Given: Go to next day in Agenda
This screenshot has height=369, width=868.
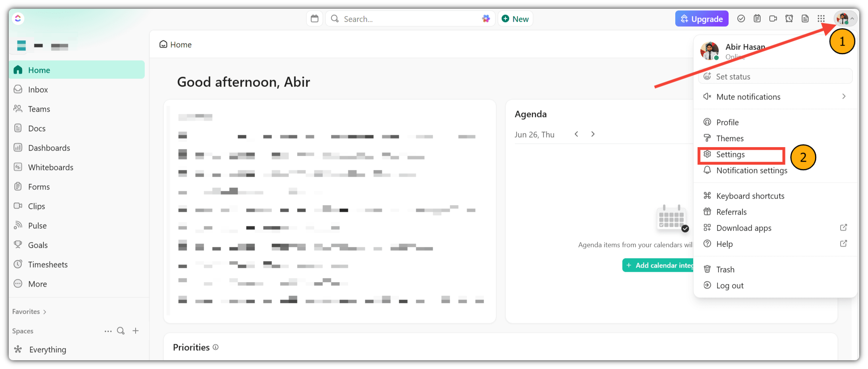Looking at the screenshot, I should (593, 134).
